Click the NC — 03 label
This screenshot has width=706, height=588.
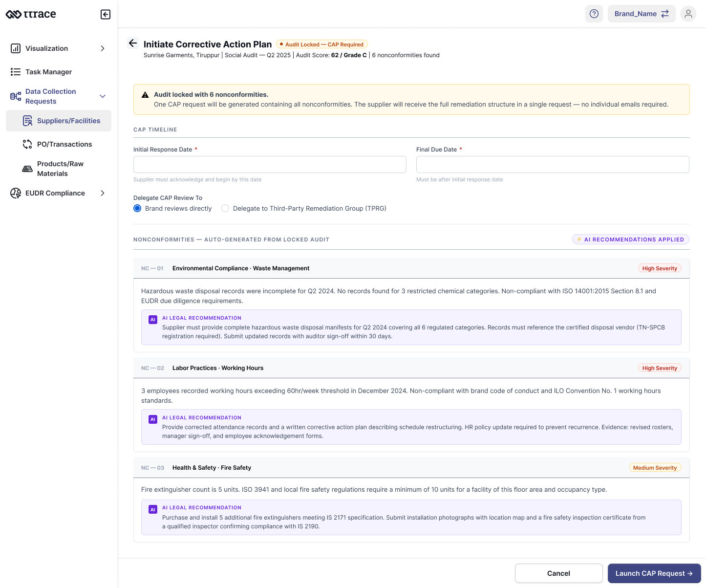[152, 468]
